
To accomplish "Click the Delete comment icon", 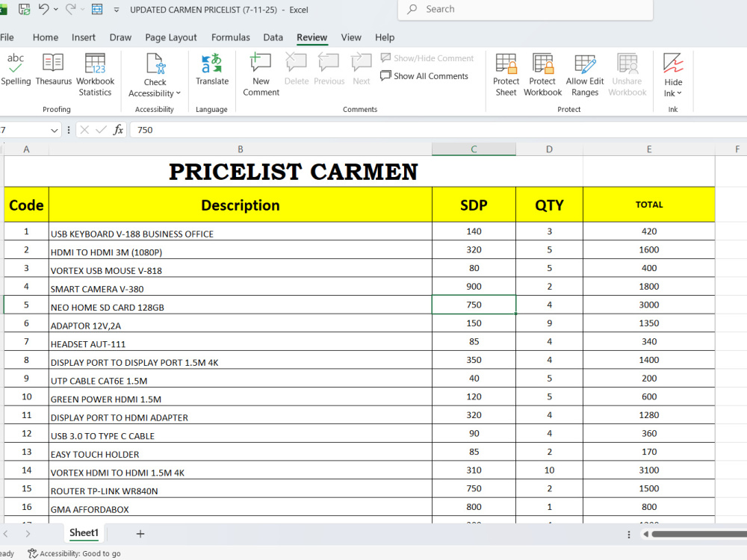I will pos(297,69).
